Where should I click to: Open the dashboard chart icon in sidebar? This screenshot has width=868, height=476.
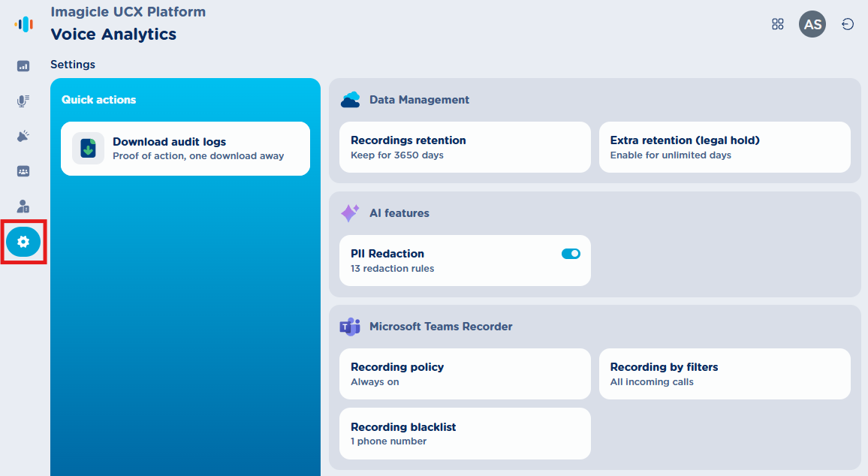pos(23,66)
